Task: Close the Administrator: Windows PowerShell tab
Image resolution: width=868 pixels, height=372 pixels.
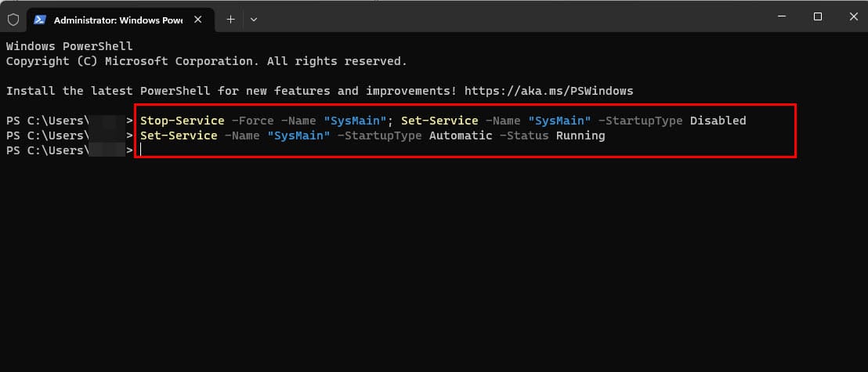Action: [x=202, y=20]
